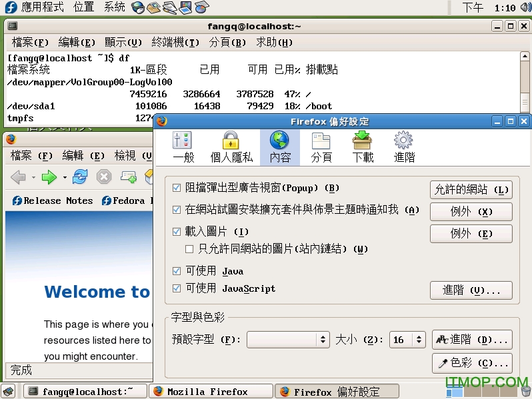Click JavaScript 進階 (V)... button
The height and width of the screenshot is (399, 532).
[471, 290]
